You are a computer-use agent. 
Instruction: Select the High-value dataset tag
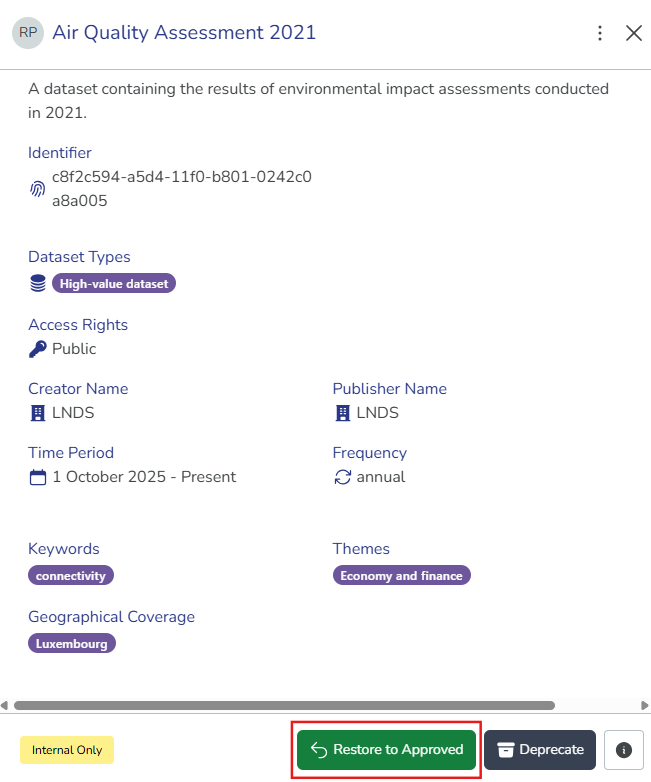point(114,283)
